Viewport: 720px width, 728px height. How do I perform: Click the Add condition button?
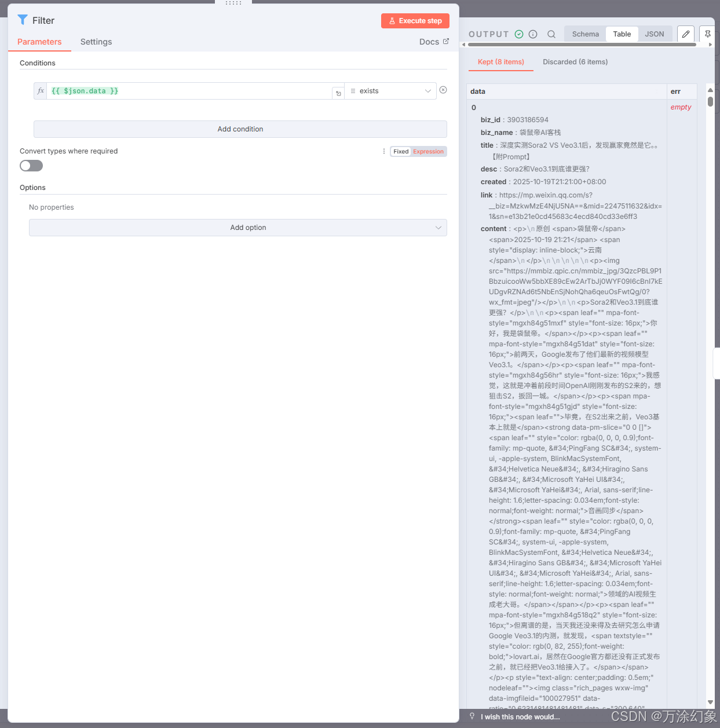240,129
